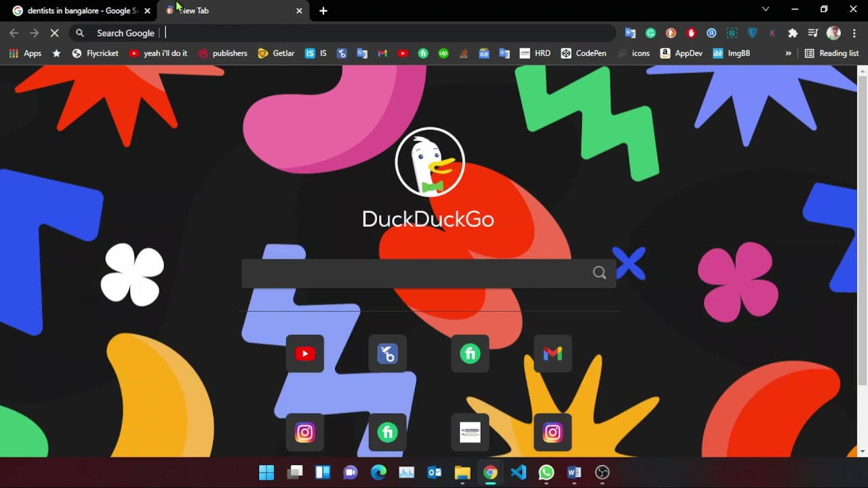Image resolution: width=868 pixels, height=488 pixels.
Task: Open the Gmail shortcut tile
Action: pos(553,353)
